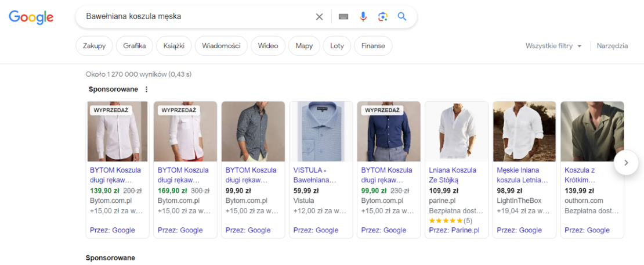
Task: Select the Wiadomości filter chip
Action: pyautogui.click(x=221, y=46)
